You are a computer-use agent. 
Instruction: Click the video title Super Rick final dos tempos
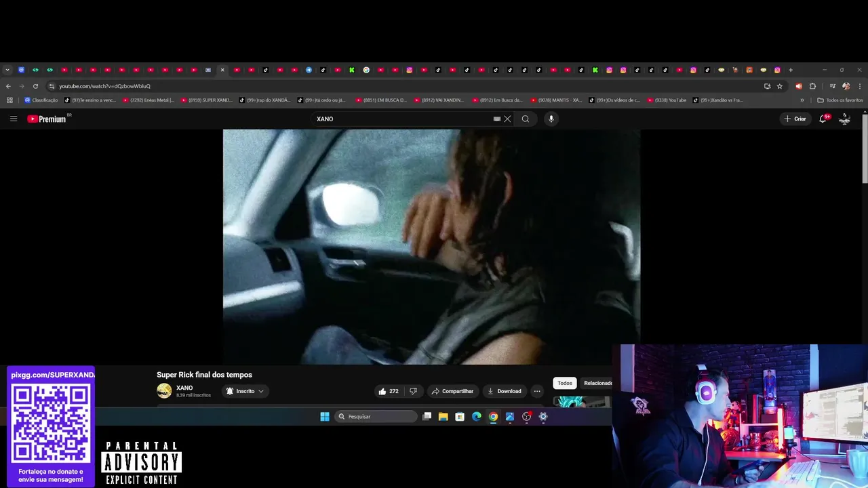(204, 375)
